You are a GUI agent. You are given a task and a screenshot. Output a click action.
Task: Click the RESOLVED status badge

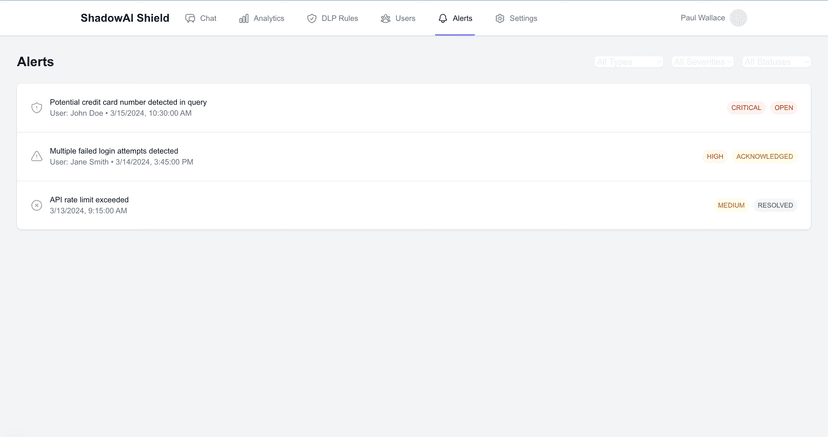coord(775,205)
